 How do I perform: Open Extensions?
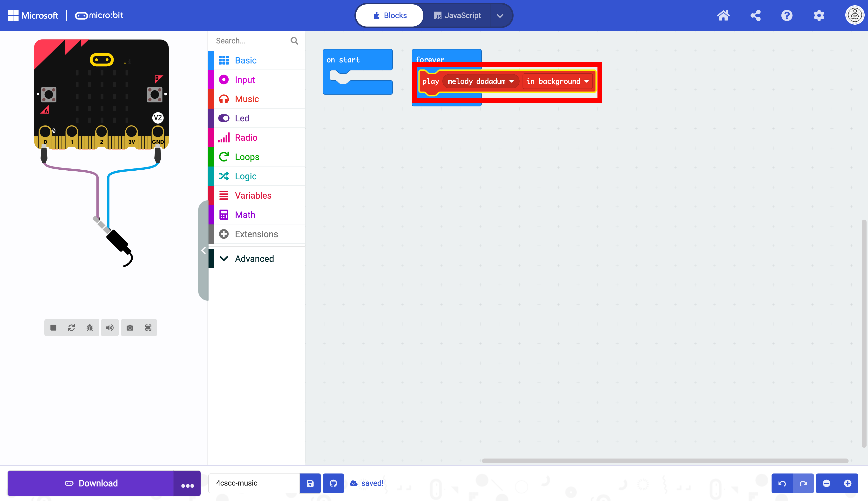[257, 234]
